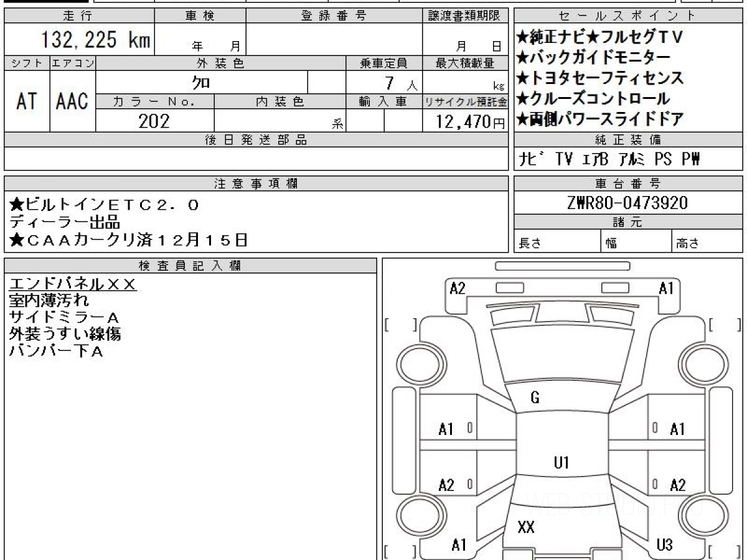747x560 pixels.
Task: Click the 最大積載量 header cell
Action: point(466,63)
